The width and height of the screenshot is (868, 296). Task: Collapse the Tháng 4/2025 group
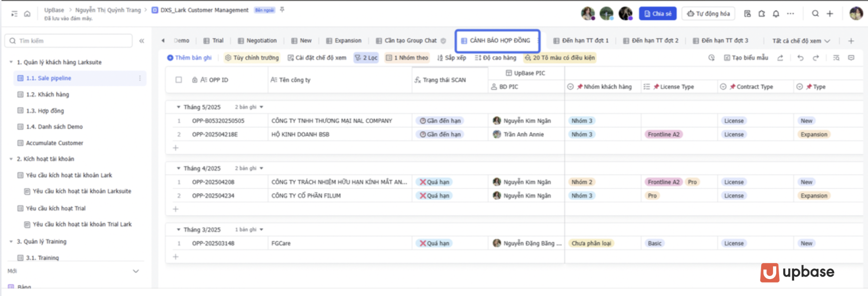click(x=178, y=168)
